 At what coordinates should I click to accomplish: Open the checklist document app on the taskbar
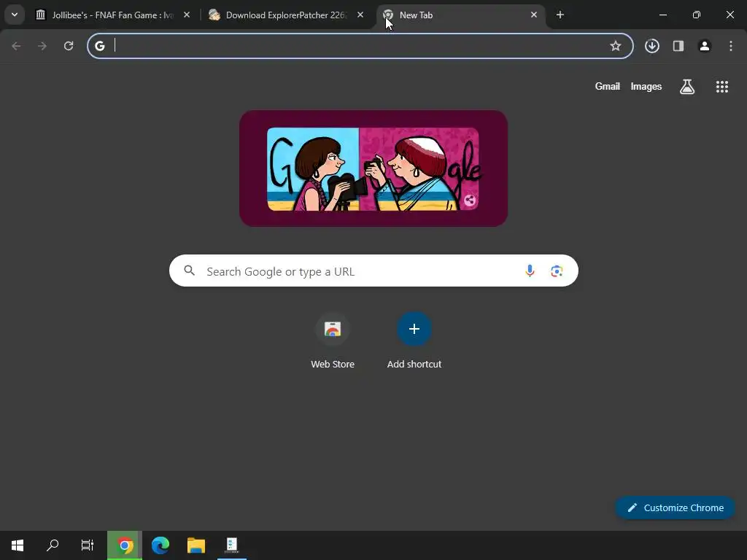click(x=232, y=545)
